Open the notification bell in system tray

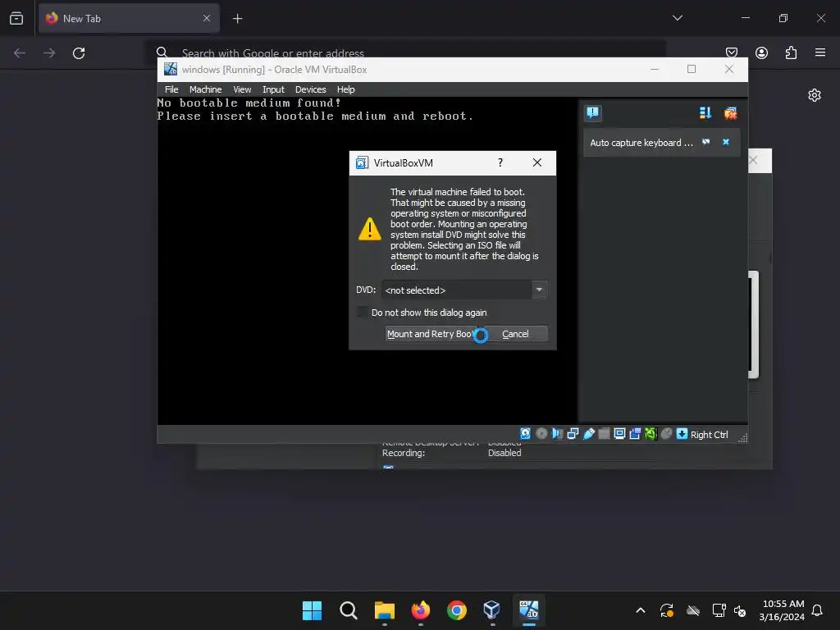[x=818, y=610]
